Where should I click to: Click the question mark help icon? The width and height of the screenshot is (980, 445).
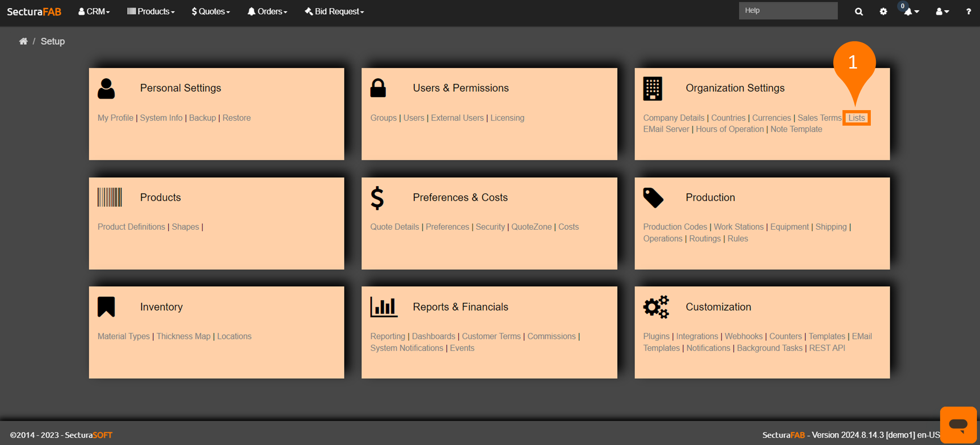968,12
